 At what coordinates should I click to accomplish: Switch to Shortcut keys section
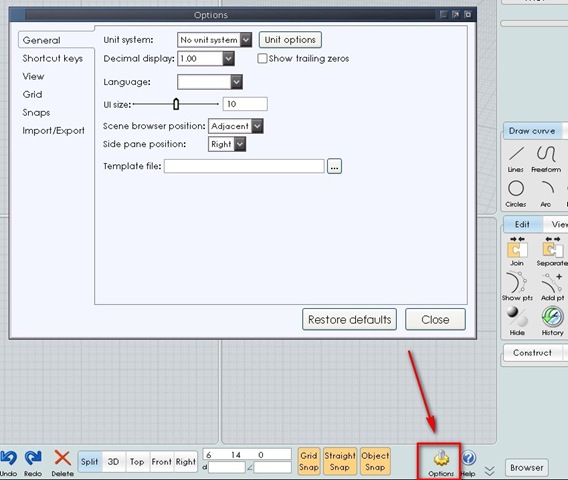[53, 58]
